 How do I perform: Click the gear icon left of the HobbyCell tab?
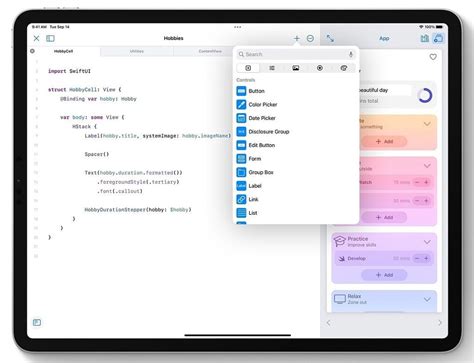click(x=32, y=51)
